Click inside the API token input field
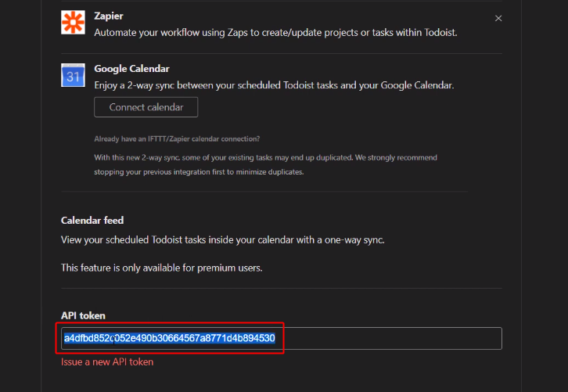This screenshot has height=392, width=568. [x=282, y=338]
